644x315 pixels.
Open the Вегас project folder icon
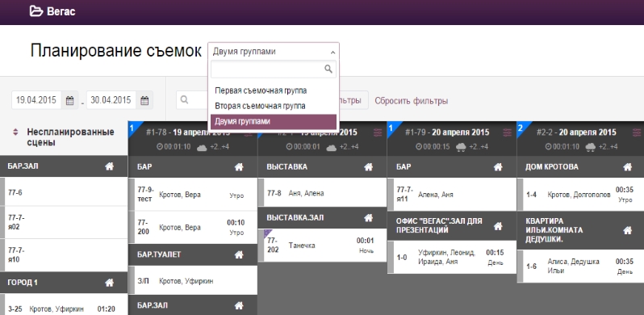[36, 11]
